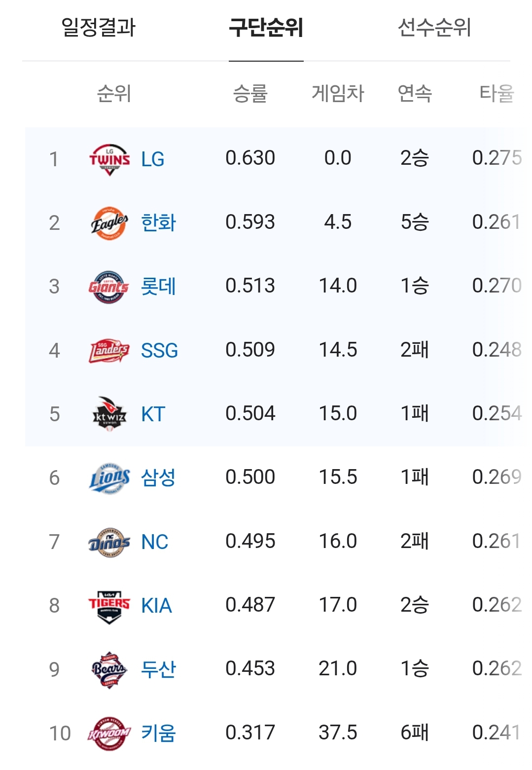Select the 구단순위 tab
Viewport: 532px width, 770px height.
click(x=266, y=28)
